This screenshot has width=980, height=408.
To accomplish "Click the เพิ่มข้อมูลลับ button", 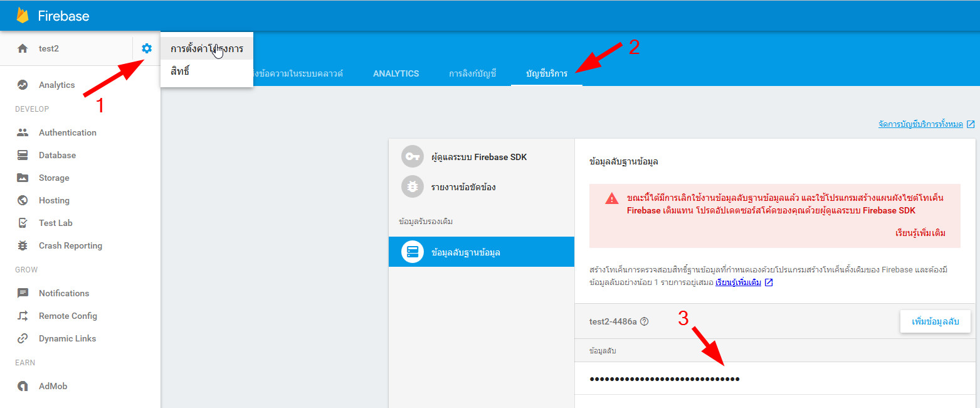I will coord(935,321).
